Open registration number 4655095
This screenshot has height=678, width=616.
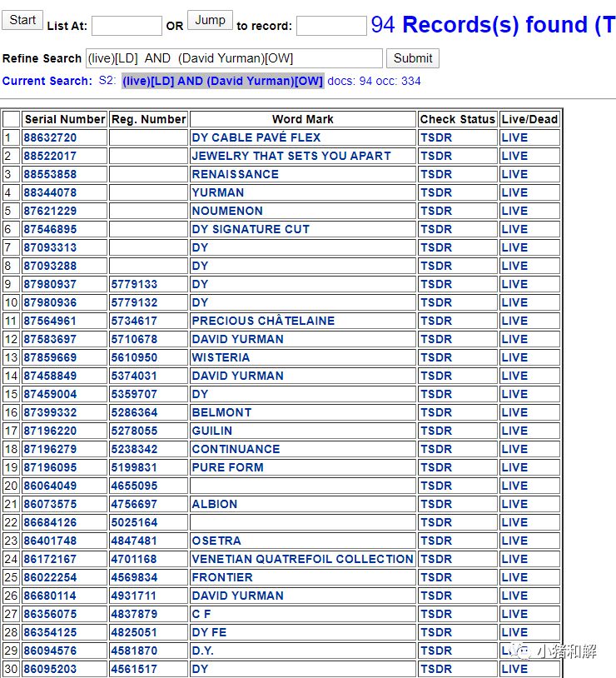(135, 486)
